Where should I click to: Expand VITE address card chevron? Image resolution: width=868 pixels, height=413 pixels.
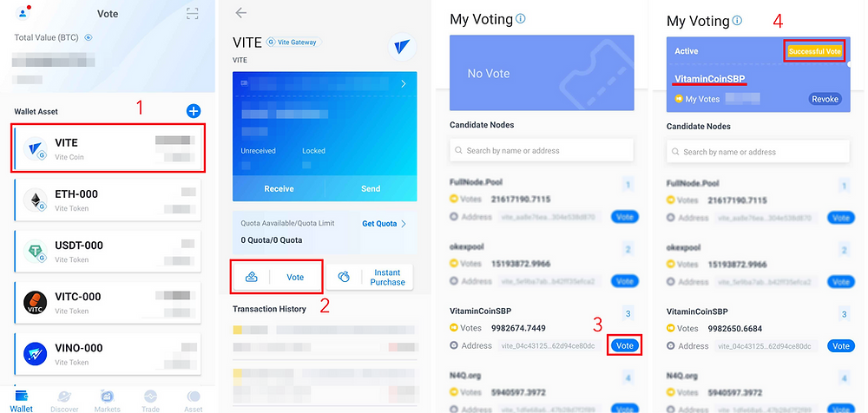404,84
